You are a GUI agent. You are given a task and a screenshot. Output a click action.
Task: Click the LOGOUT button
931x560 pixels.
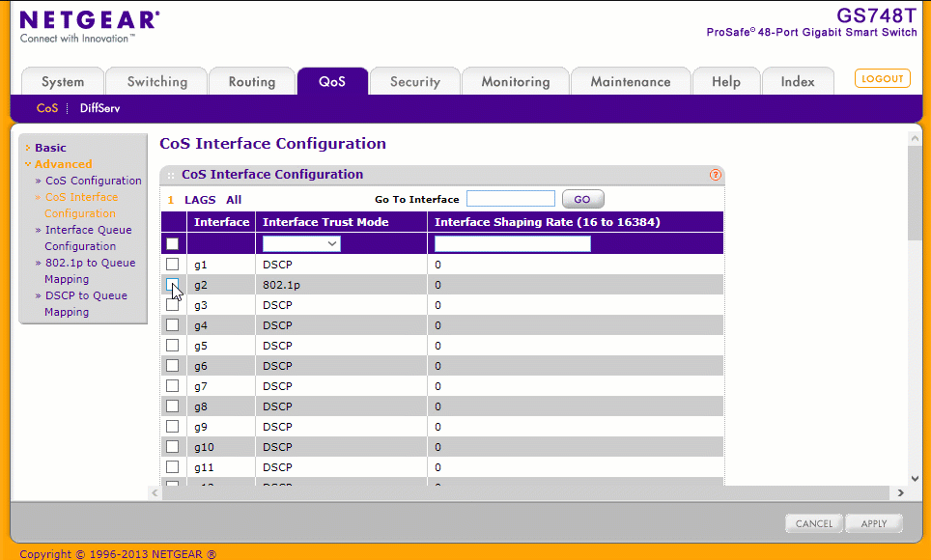coord(882,79)
